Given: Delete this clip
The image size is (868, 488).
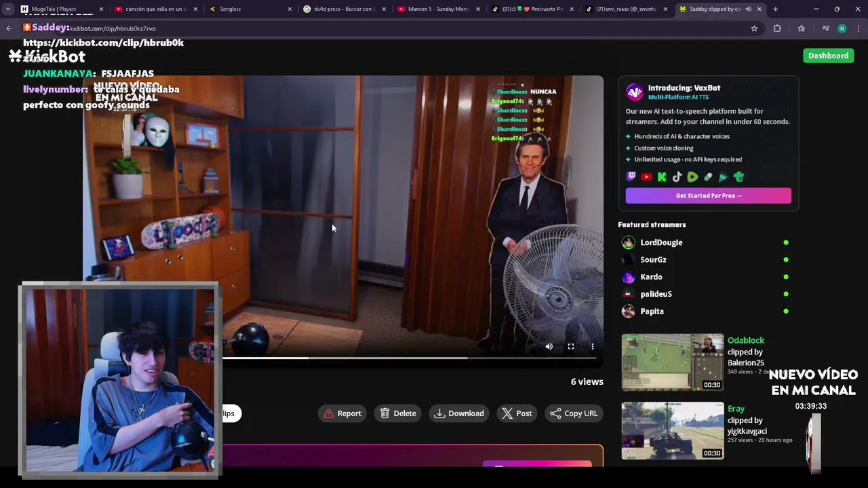Looking at the screenshot, I should coord(398,413).
